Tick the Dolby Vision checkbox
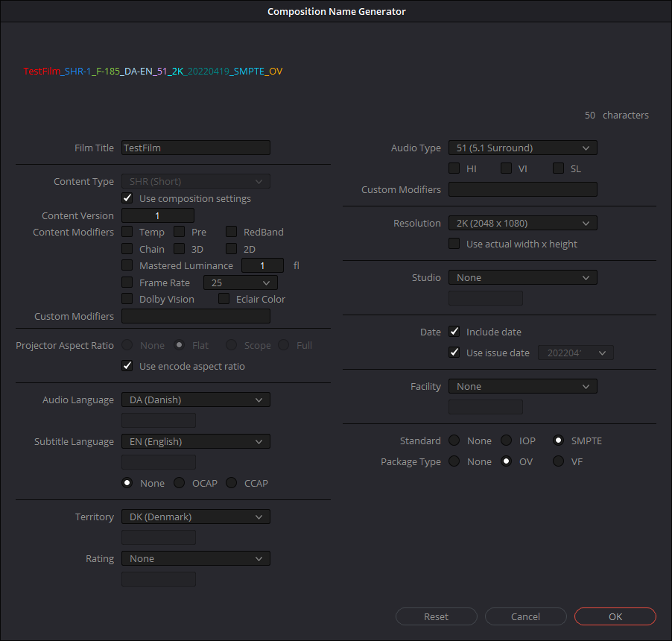Viewport: 672px width, 641px height. (127, 299)
